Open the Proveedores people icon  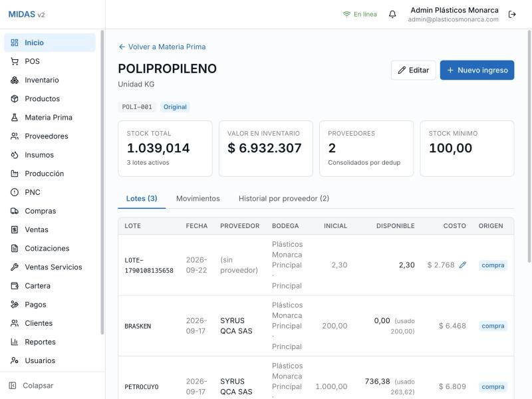(x=14, y=136)
